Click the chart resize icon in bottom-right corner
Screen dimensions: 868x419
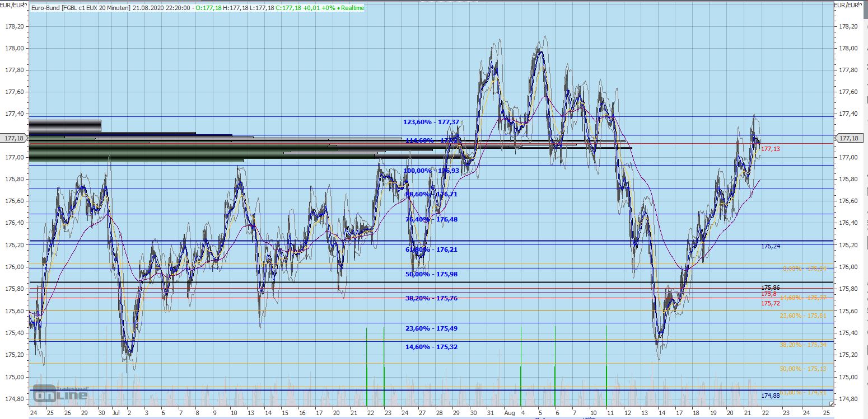click(x=832, y=403)
